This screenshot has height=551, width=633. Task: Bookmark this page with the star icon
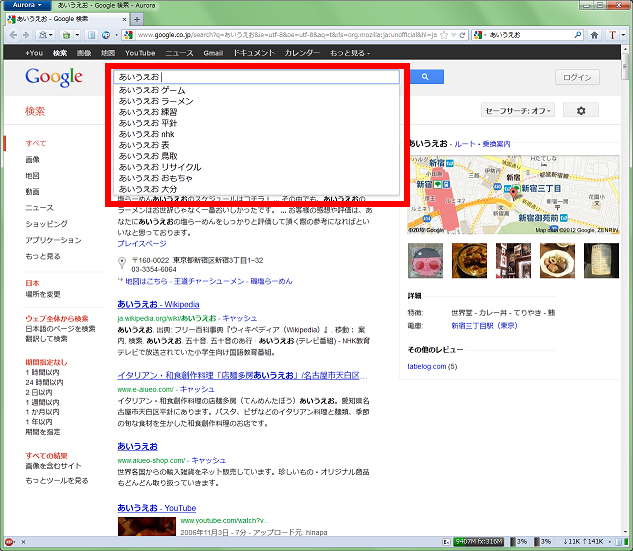444,35
